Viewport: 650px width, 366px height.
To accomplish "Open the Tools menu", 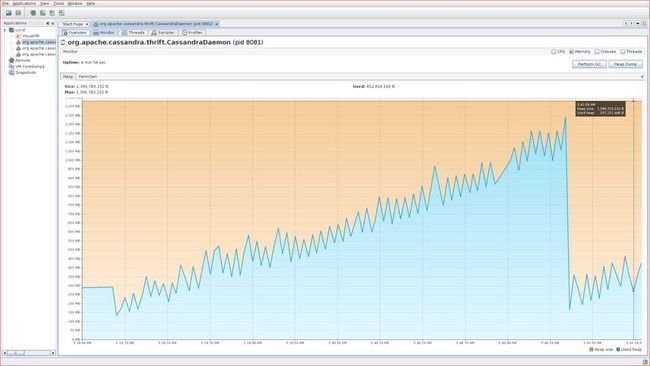I will click(58, 3).
